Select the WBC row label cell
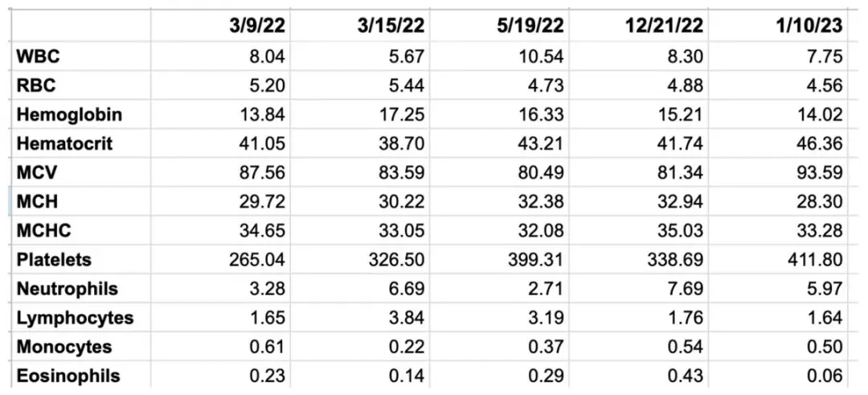This screenshot has width=868, height=395. tap(80, 56)
